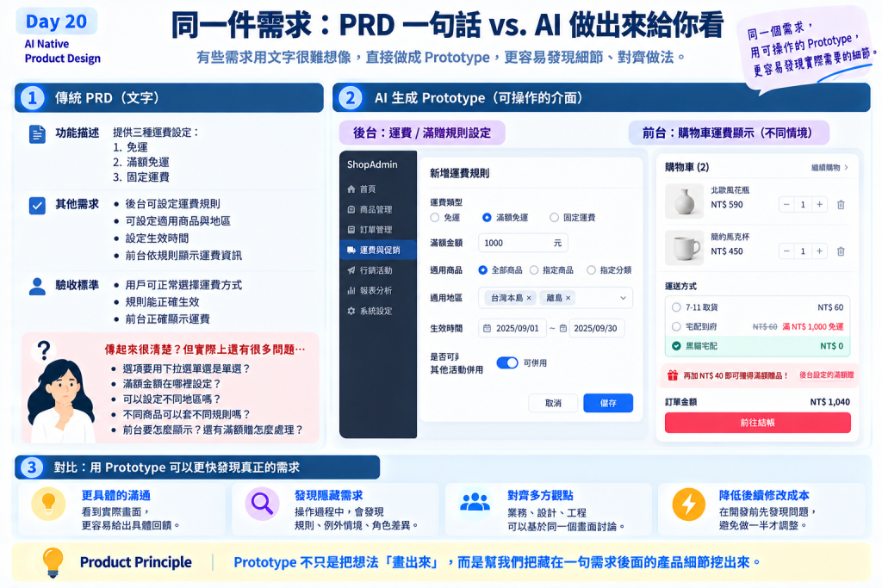Viewport: 882px width, 588px height.
Task: Click the 前台：購物車運費顯示 tab label
Action: point(729,133)
